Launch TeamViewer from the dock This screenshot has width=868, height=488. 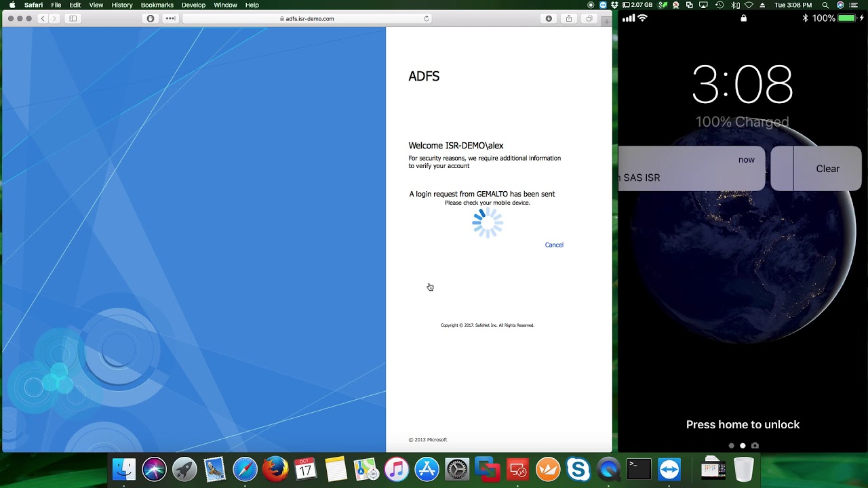(x=669, y=469)
